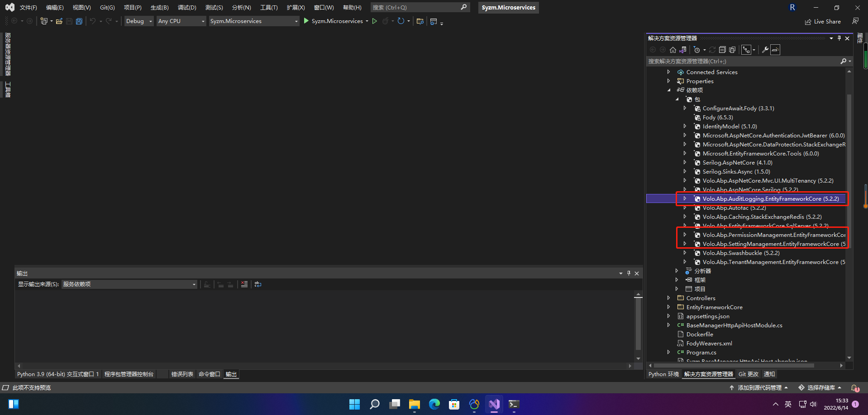Collapse all icon in Solution Explorer toolbar

pyautogui.click(x=722, y=50)
